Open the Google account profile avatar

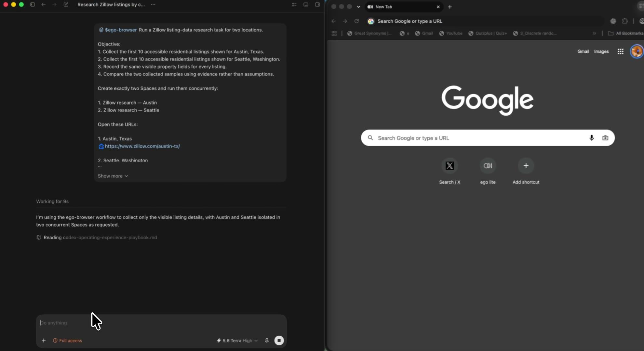[637, 51]
